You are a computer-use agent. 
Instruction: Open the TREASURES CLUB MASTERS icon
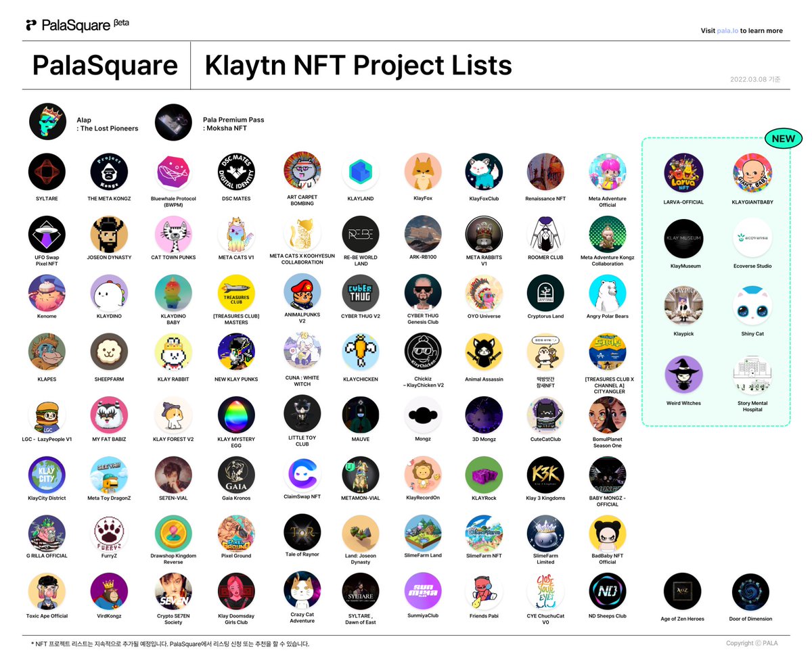(x=236, y=293)
